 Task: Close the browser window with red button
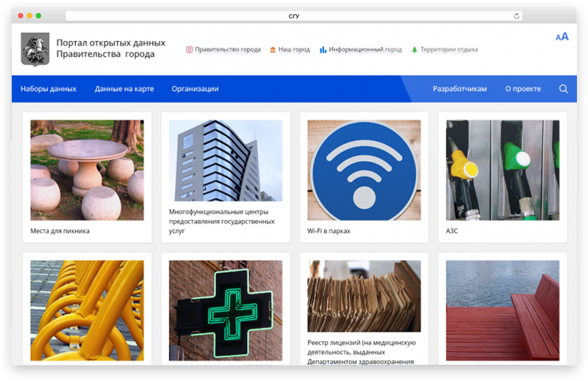click(21, 15)
